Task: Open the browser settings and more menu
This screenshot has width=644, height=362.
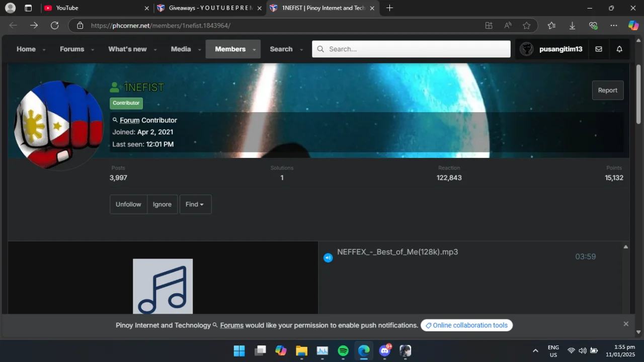Action: tap(614, 25)
